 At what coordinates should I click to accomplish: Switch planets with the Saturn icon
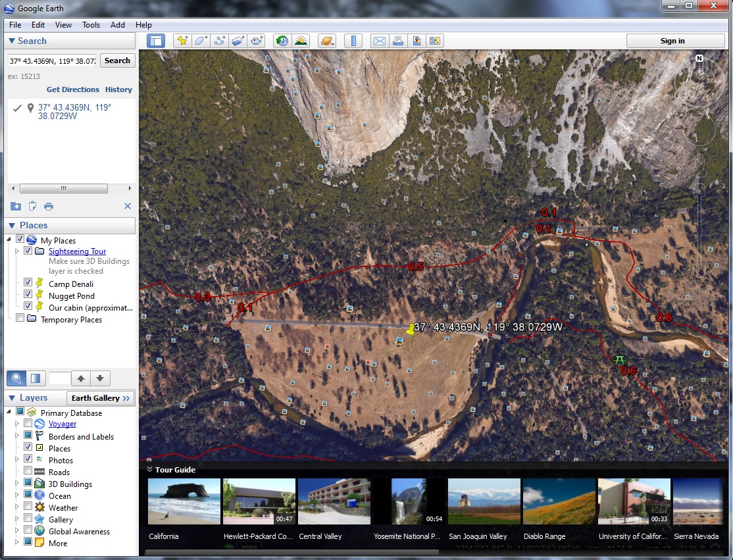point(327,41)
